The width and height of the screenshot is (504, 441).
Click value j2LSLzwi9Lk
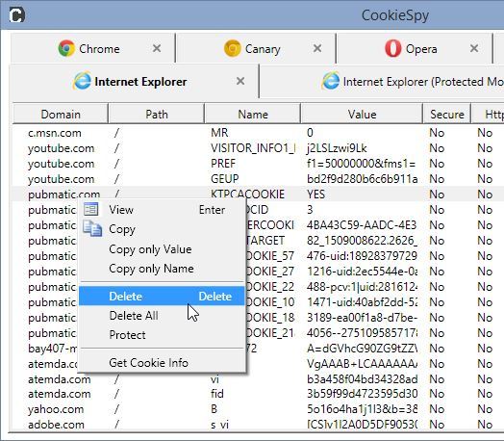337,148
